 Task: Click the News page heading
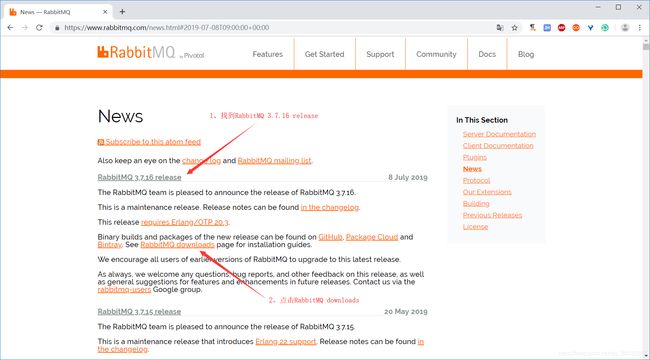(x=120, y=116)
